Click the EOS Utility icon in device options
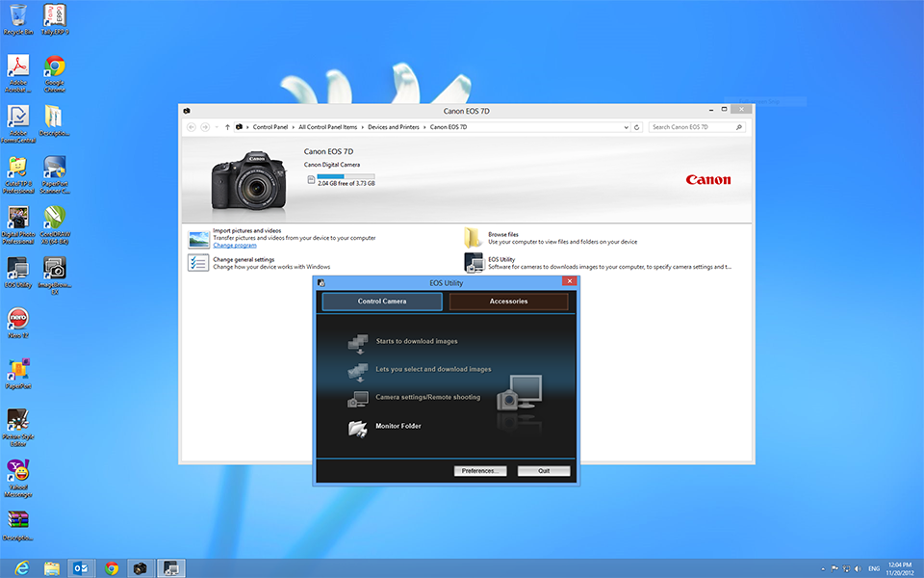The image size is (924, 578). click(474, 263)
